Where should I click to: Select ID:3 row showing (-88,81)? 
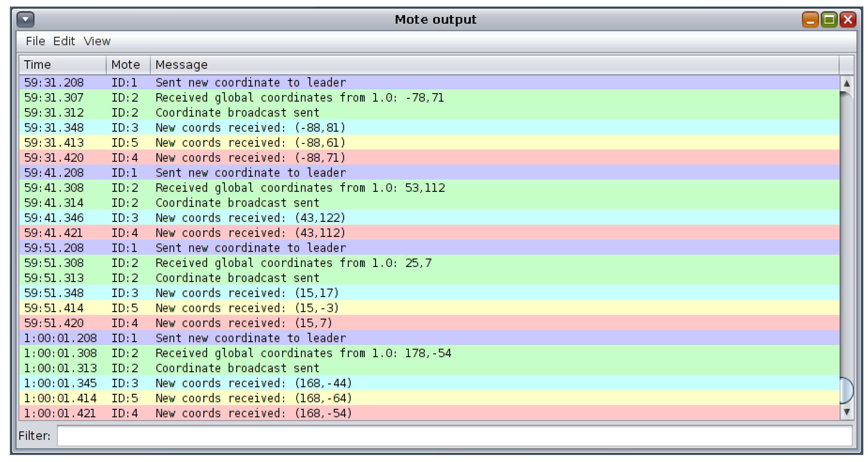tap(250, 128)
